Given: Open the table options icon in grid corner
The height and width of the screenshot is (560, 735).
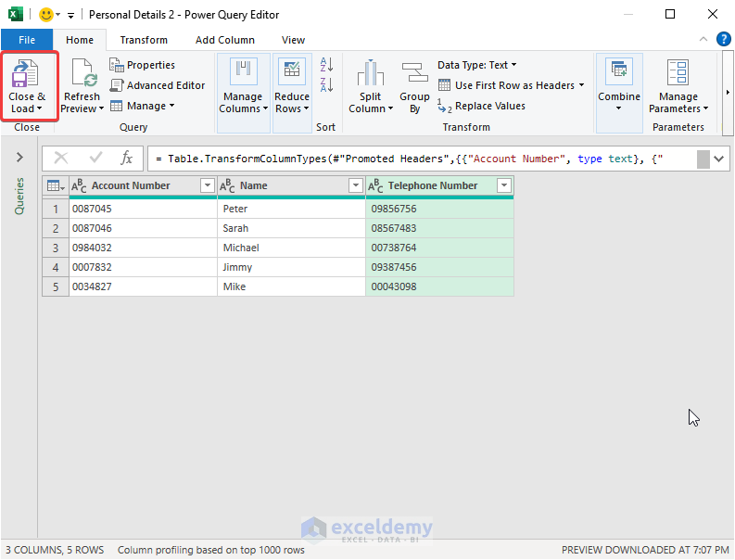Looking at the screenshot, I should point(56,185).
